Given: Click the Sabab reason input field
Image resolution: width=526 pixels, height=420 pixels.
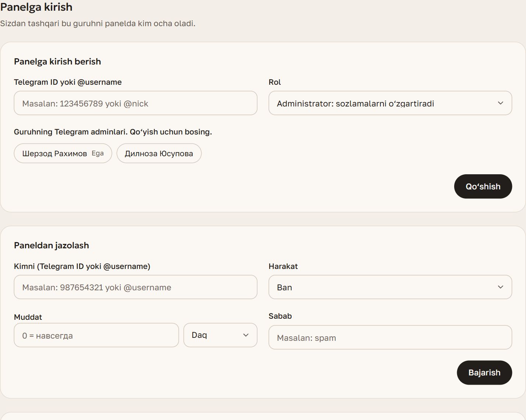Looking at the screenshot, I should (x=390, y=337).
